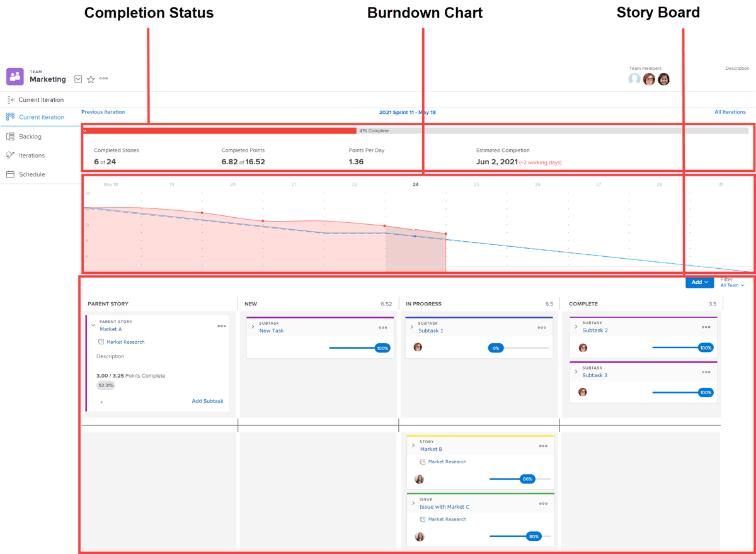Click the checkbox icon beside Marketing name

coord(77,79)
